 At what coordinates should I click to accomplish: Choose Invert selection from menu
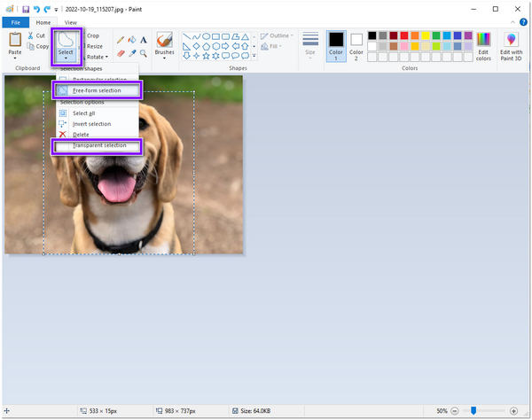pyautogui.click(x=97, y=124)
